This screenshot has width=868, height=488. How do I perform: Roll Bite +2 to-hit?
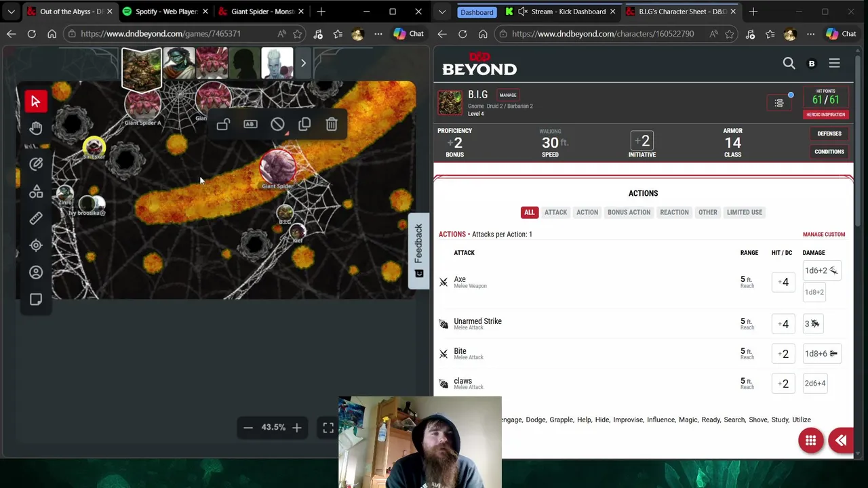[x=783, y=354]
